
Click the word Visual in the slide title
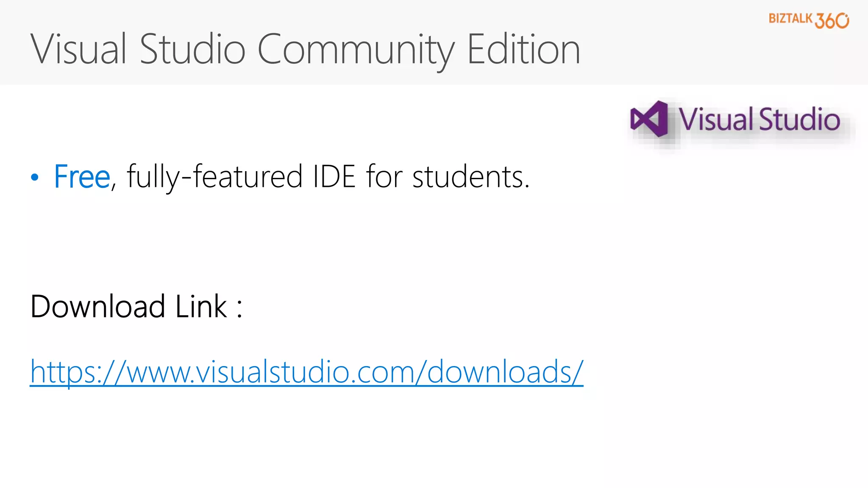[x=78, y=50]
